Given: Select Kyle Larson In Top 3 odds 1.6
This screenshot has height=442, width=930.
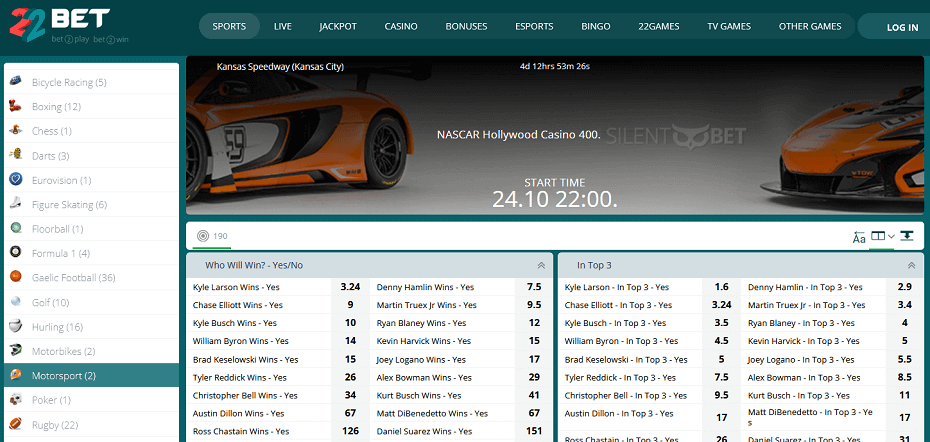Looking at the screenshot, I should pyautogui.click(x=721, y=287).
